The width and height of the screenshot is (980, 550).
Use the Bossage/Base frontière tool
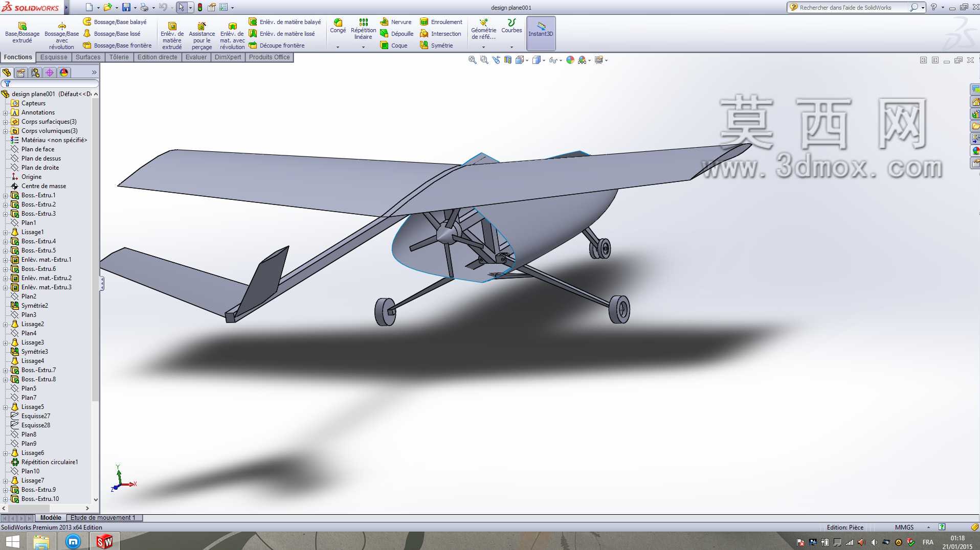click(118, 45)
